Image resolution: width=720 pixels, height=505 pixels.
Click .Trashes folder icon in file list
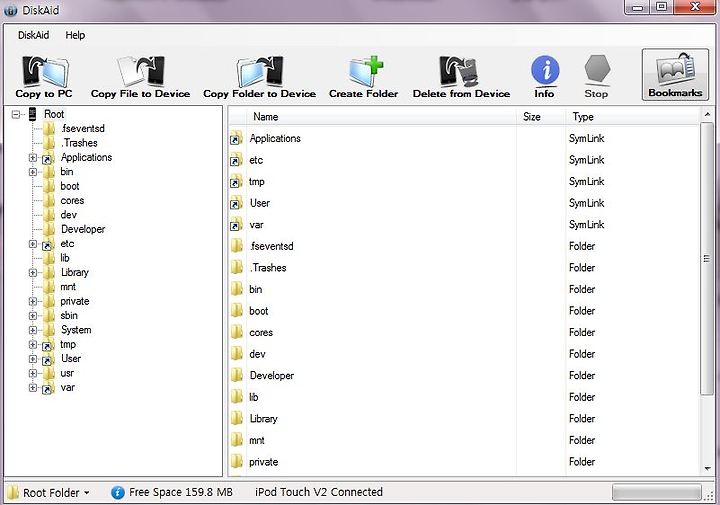tap(236, 268)
